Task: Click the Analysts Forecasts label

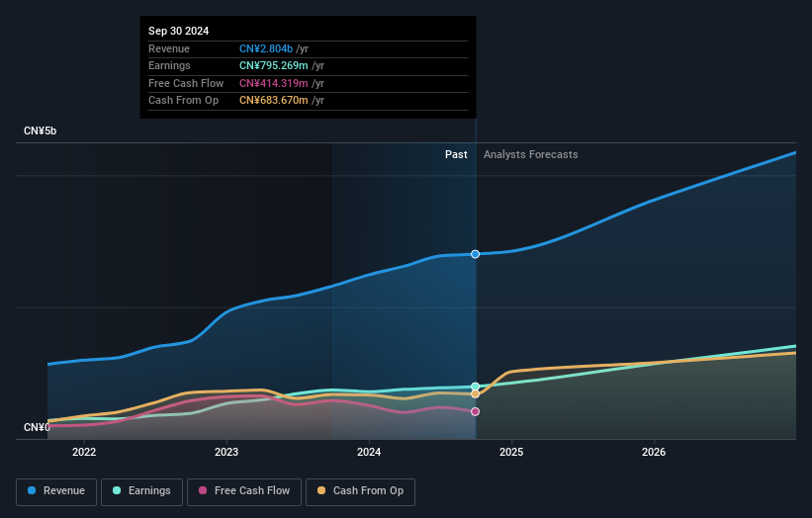Action: [x=531, y=155]
